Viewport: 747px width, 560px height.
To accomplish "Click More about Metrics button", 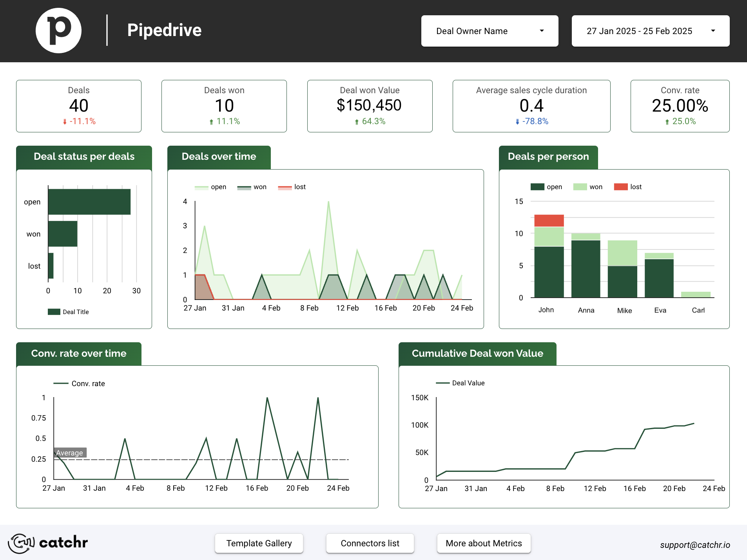I will tap(484, 543).
